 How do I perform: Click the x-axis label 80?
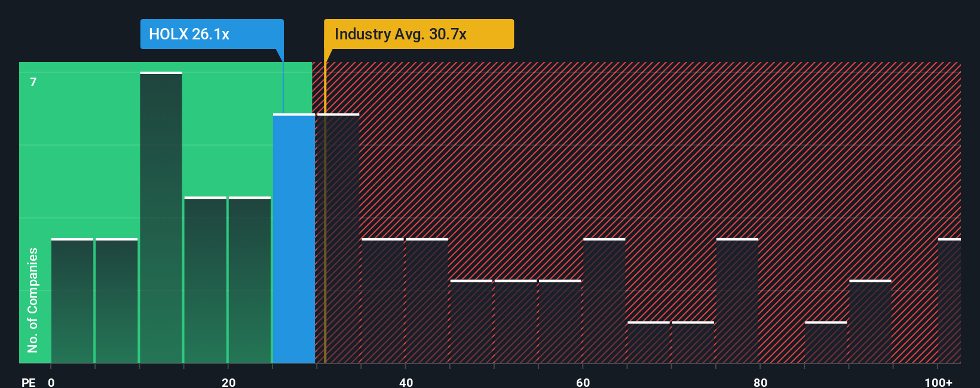[760, 382]
